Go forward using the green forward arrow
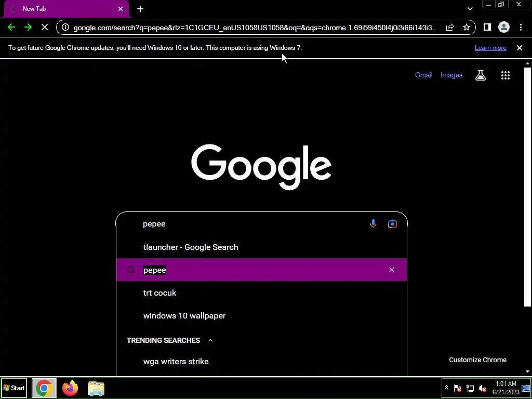The height and width of the screenshot is (399, 532). (x=28, y=28)
